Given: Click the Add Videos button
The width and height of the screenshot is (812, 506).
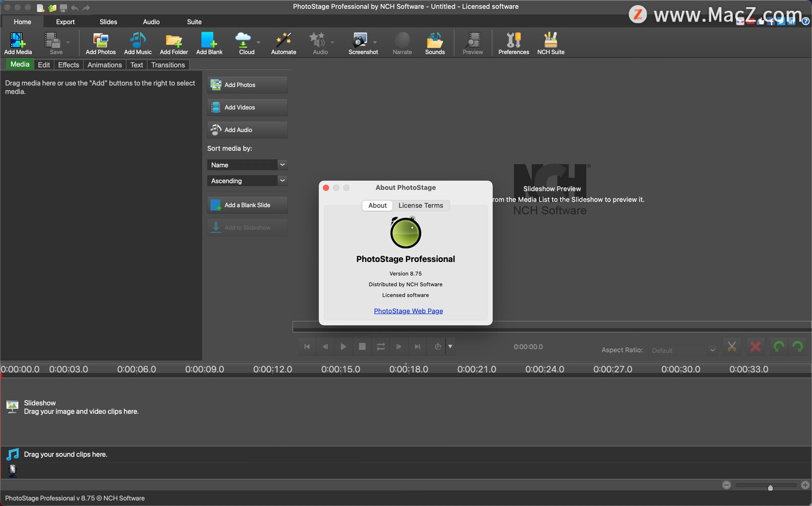Looking at the screenshot, I should pyautogui.click(x=247, y=107).
